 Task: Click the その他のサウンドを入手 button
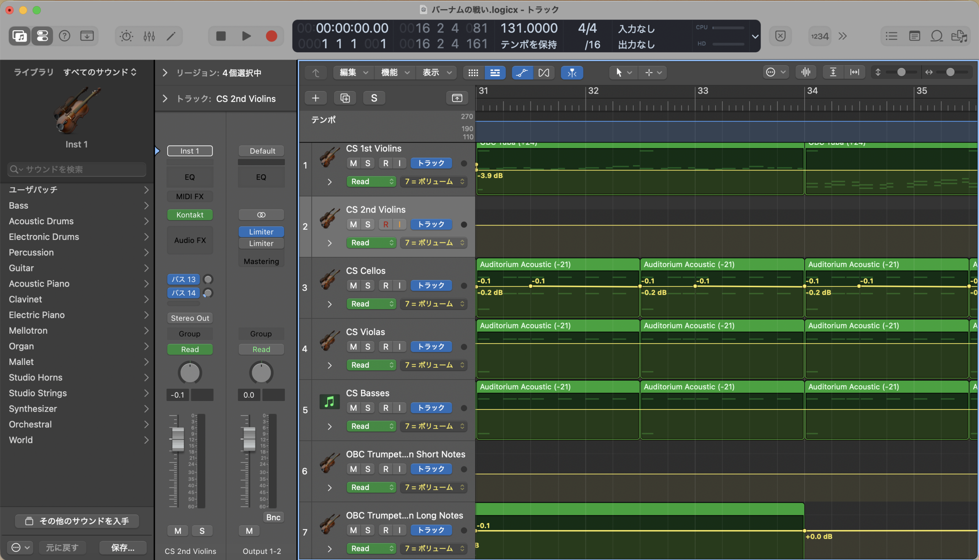click(77, 521)
